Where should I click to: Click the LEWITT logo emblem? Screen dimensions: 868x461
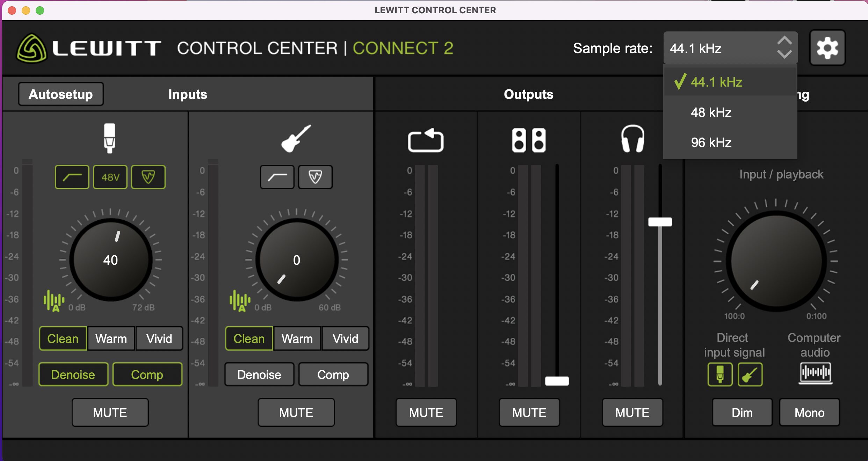click(x=31, y=48)
